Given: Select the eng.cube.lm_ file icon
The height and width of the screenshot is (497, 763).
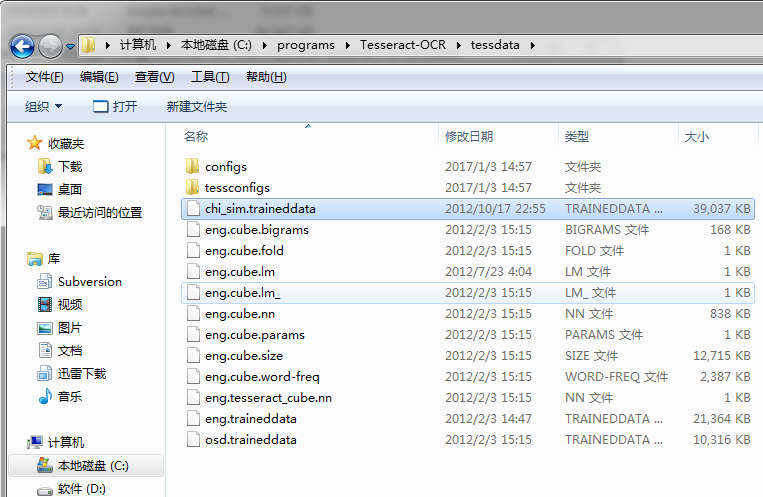Looking at the screenshot, I should (193, 292).
